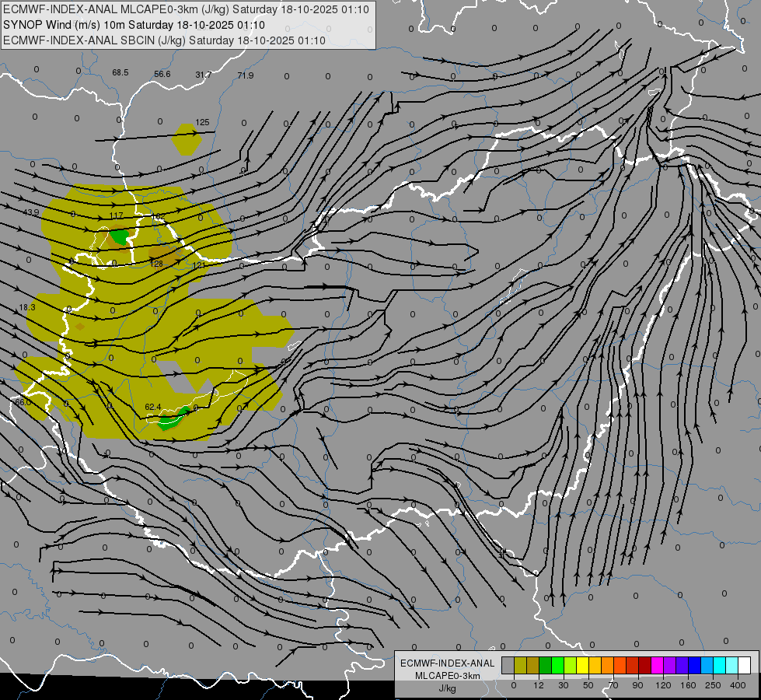Select the 66.0 map value
761x700 pixels.
coord(23,402)
